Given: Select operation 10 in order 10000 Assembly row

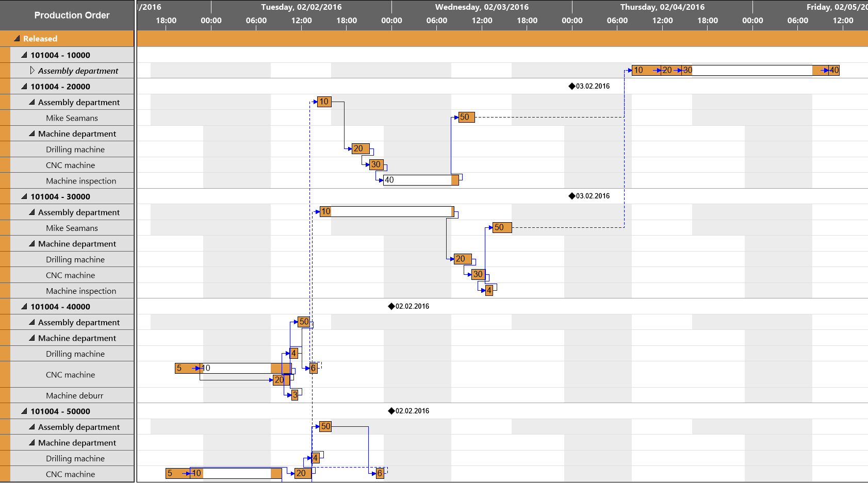Looking at the screenshot, I should pos(646,70).
